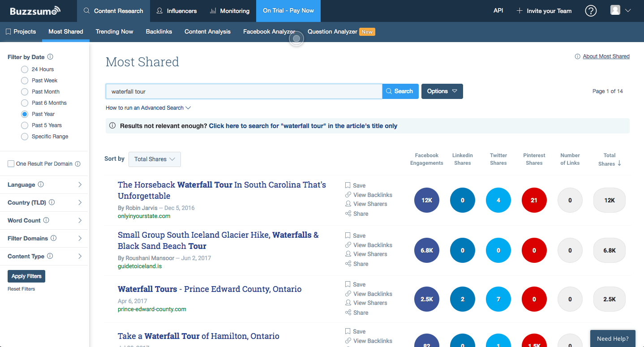This screenshot has width=644, height=347.
Task: Click the Reset Filters link
Action: click(x=21, y=289)
